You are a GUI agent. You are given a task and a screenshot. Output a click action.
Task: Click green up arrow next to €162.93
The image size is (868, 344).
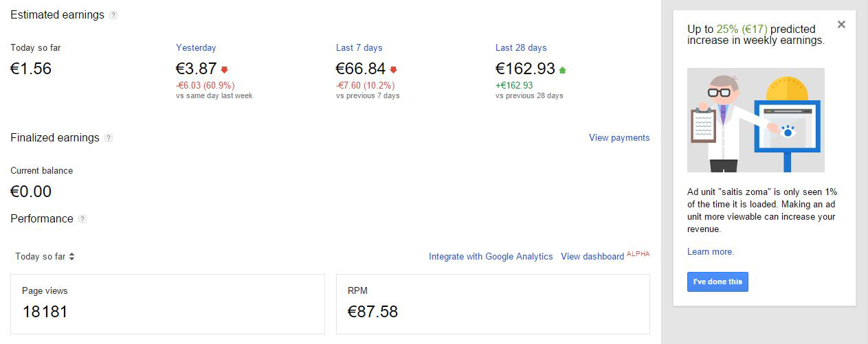pos(562,69)
